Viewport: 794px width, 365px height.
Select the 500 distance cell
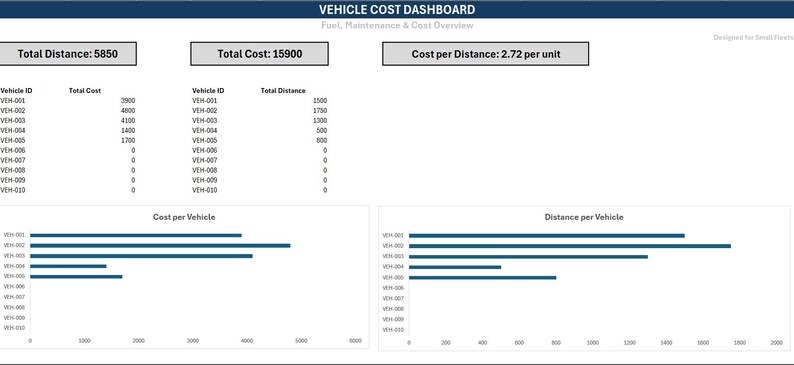click(x=322, y=131)
